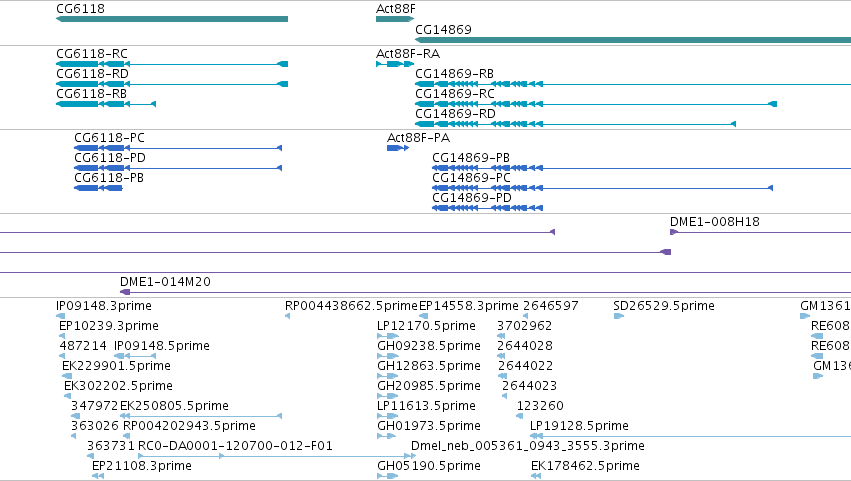Select the DME1-008H18 clone label
The height and width of the screenshot is (481, 851).
[715, 222]
